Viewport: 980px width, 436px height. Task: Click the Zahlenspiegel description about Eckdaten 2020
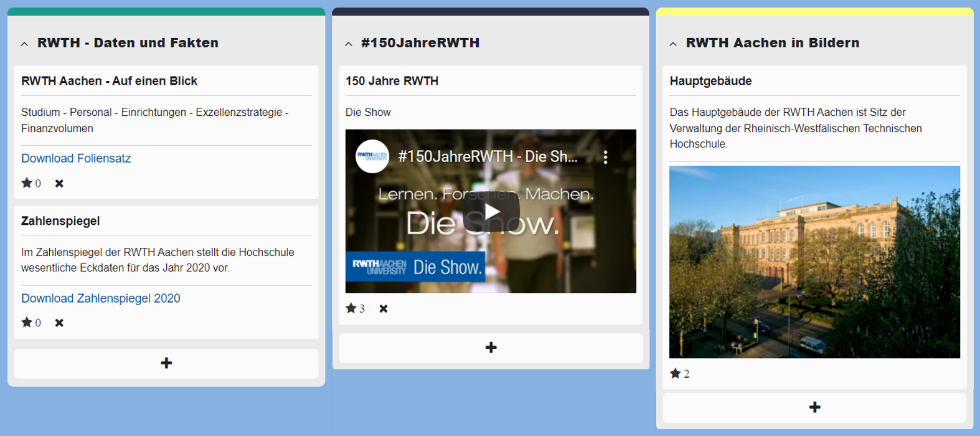pyautogui.click(x=158, y=260)
